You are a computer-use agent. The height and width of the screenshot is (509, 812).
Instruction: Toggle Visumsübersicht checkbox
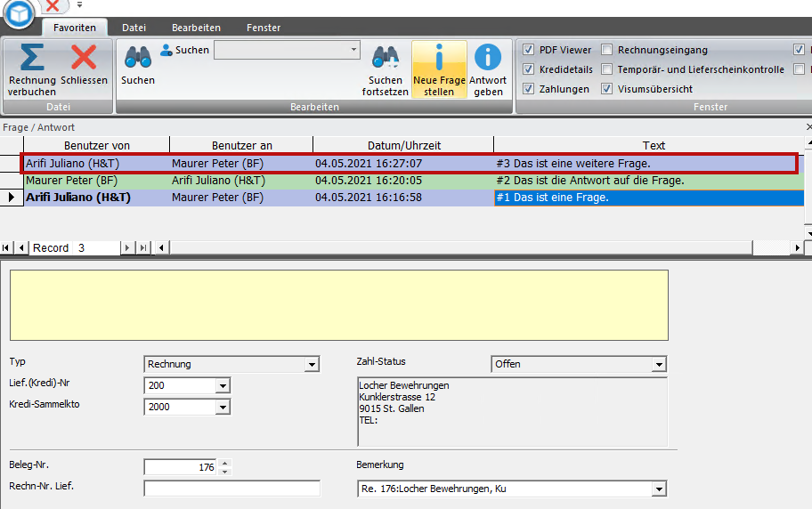(607, 89)
